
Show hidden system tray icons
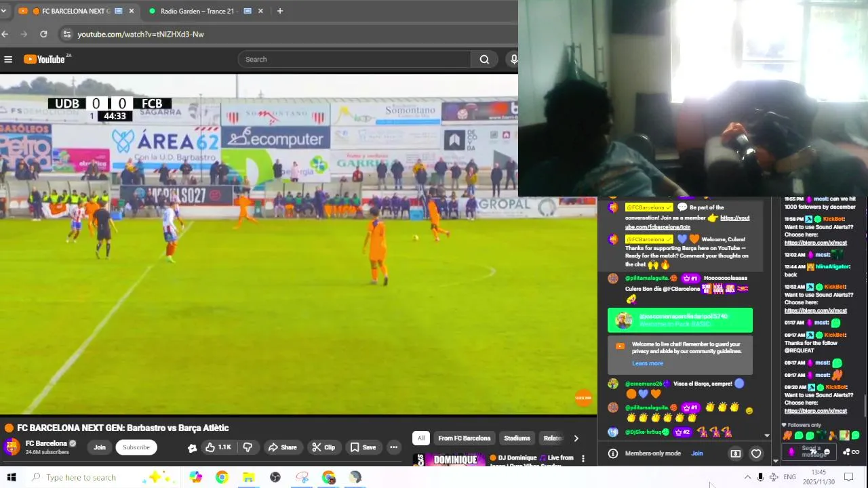(x=747, y=477)
